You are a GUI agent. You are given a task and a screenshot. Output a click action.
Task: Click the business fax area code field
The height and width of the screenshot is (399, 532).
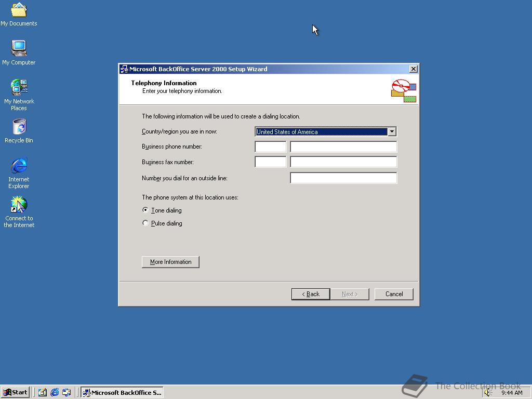tap(270, 162)
